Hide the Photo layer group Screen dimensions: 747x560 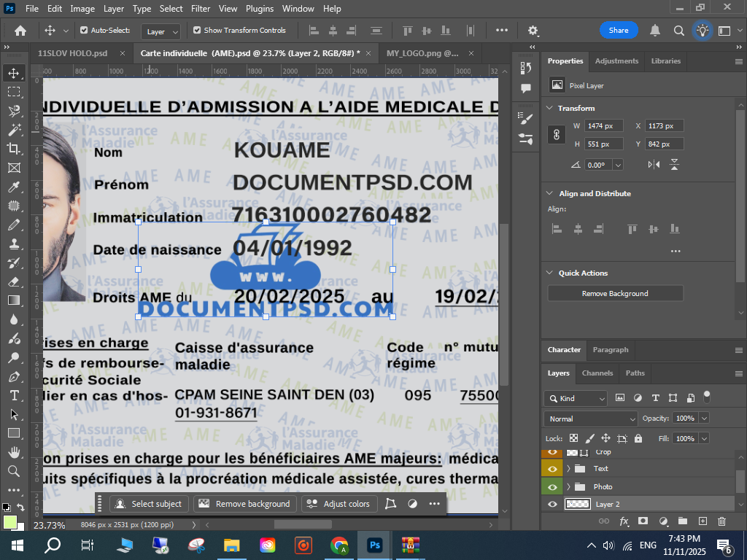coord(552,486)
